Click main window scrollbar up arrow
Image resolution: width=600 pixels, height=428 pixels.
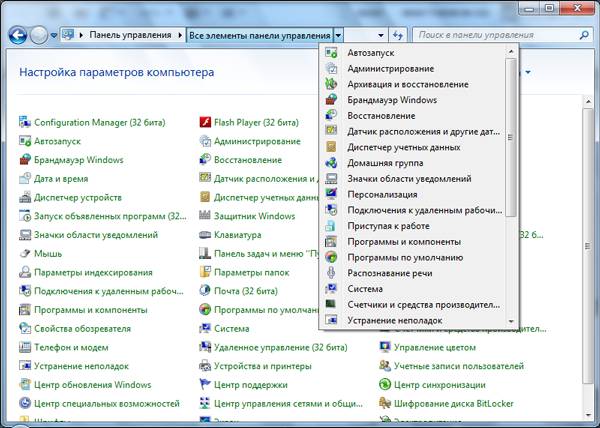[589, 101]
